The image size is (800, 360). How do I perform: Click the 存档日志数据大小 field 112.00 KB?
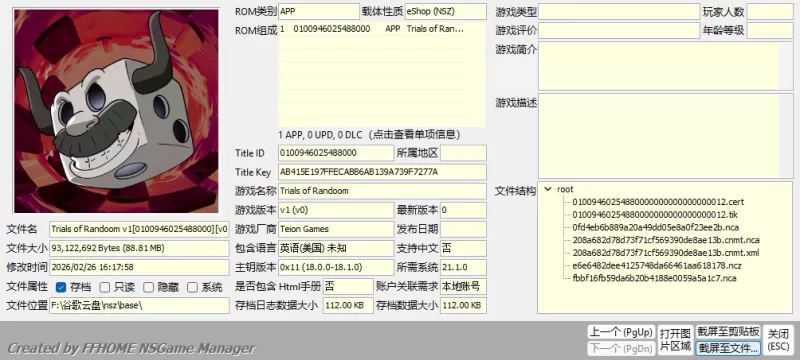348,305
